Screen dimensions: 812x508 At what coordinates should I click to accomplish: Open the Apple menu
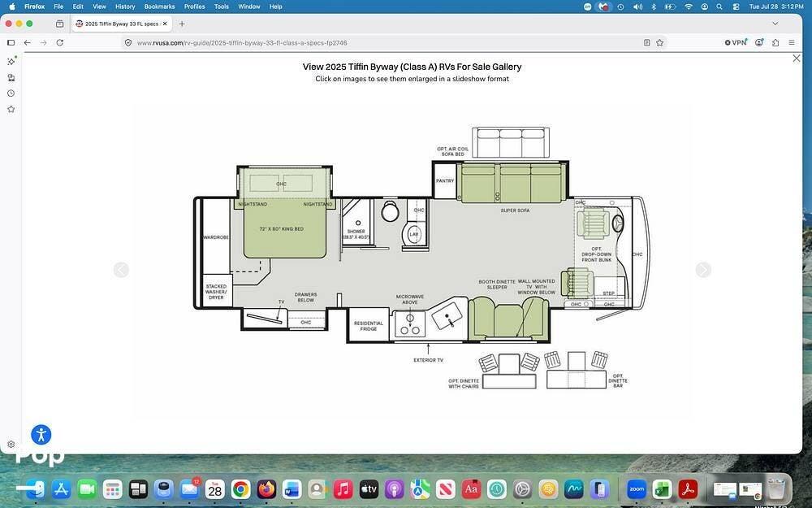click(12, 7)
